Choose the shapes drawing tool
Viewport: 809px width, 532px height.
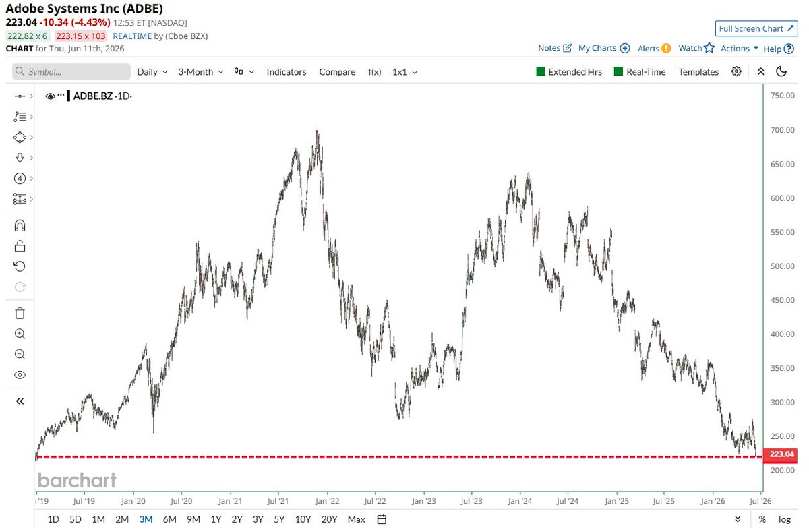pos(20,137)
